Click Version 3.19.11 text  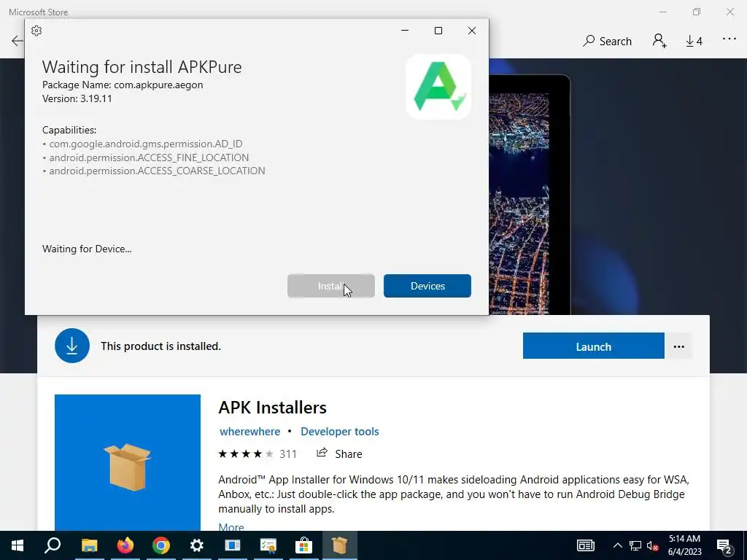click(x=77, y=98)
